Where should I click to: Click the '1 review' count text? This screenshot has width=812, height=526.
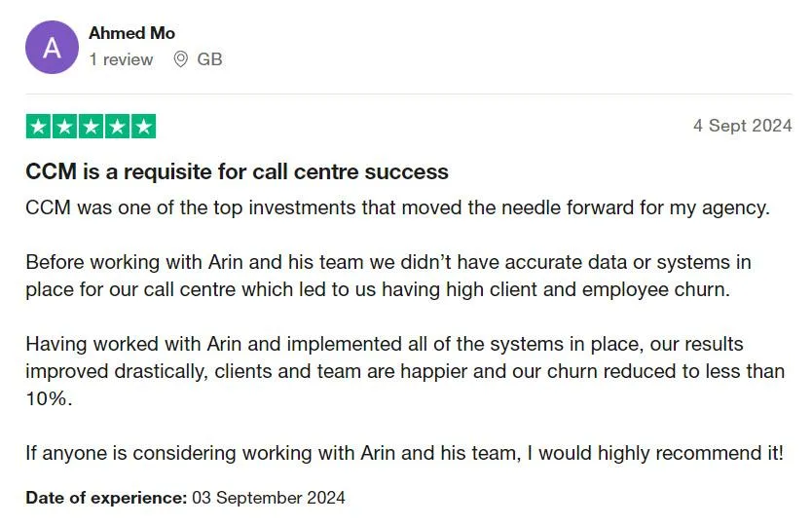pos(121,59)
